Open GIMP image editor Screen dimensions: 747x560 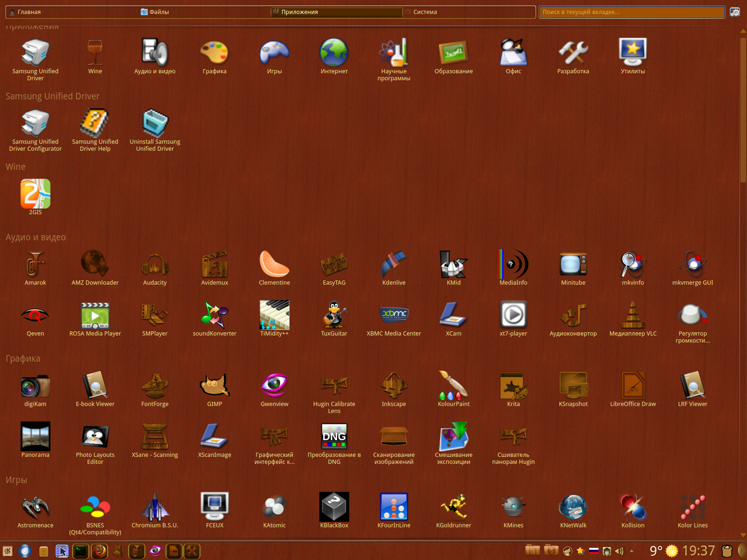215,390
